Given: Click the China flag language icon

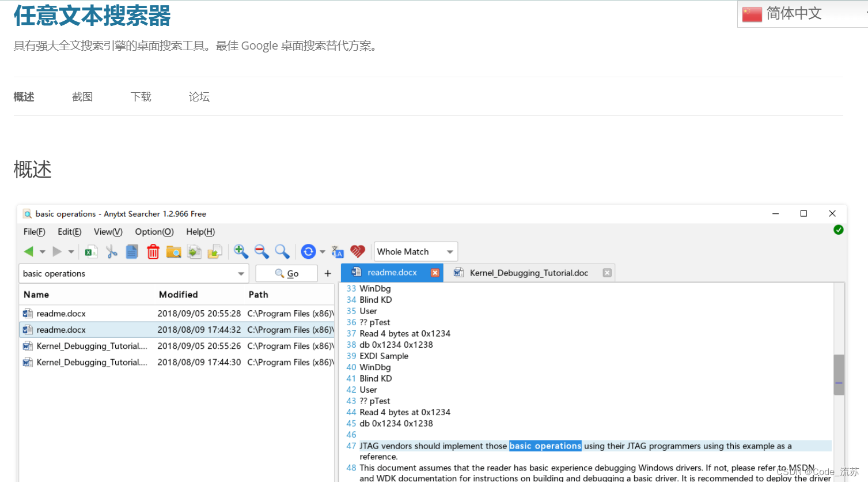Looking at the screenshot, I should tap(752, 14).
